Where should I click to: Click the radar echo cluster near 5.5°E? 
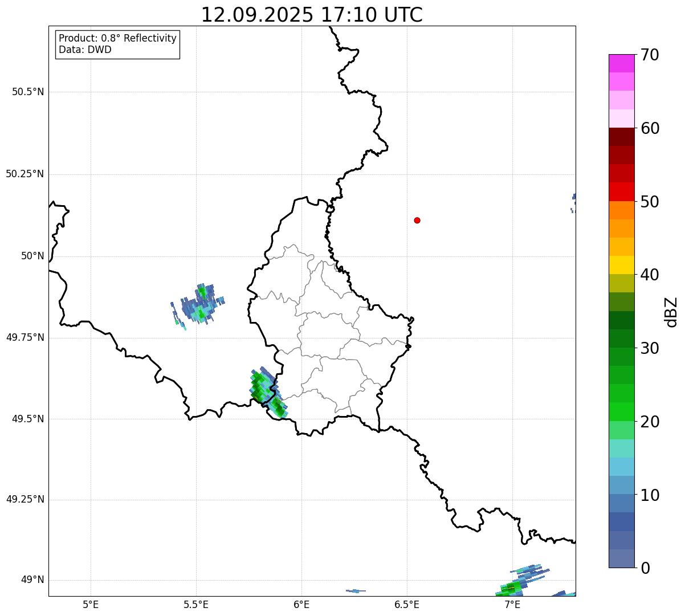click(198, 305)
